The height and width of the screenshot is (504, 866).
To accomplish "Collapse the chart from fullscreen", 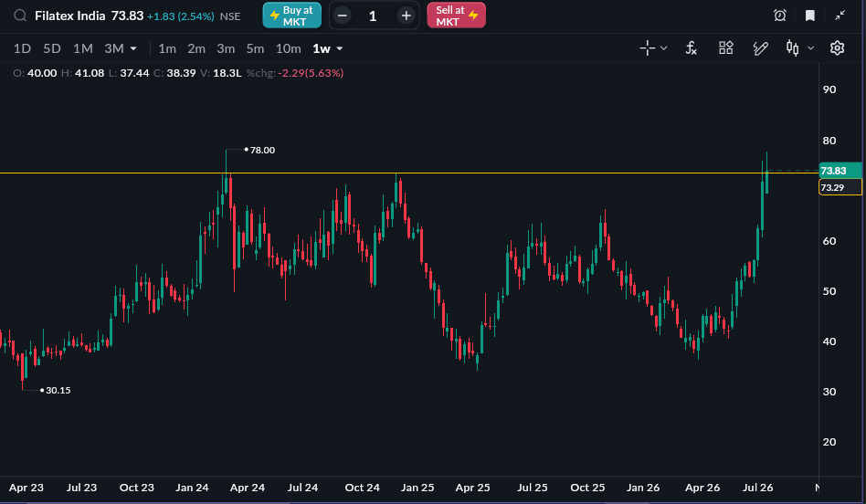I will 840,16.
